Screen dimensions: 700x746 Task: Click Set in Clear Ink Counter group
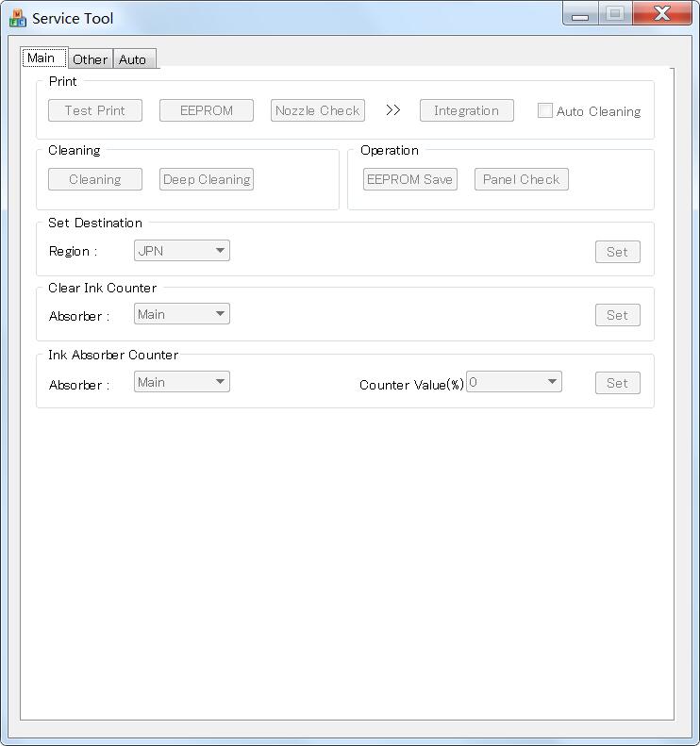coord(618,315)
